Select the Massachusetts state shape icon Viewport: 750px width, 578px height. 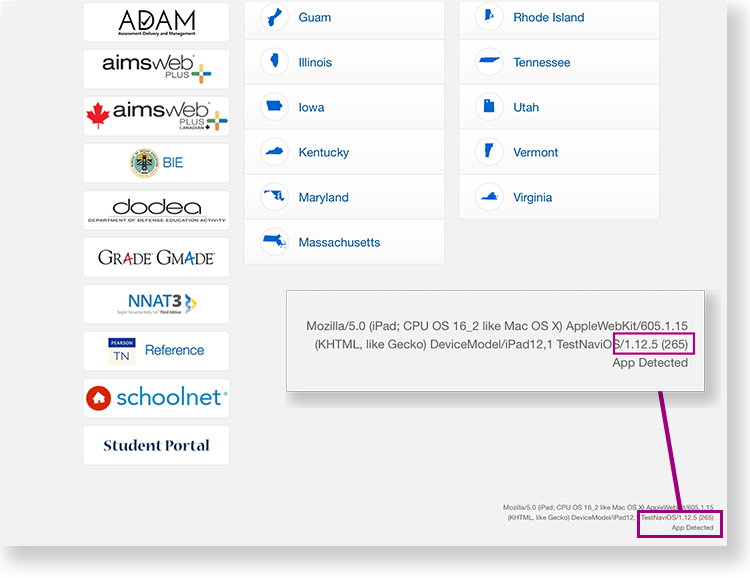pos(273,242)
